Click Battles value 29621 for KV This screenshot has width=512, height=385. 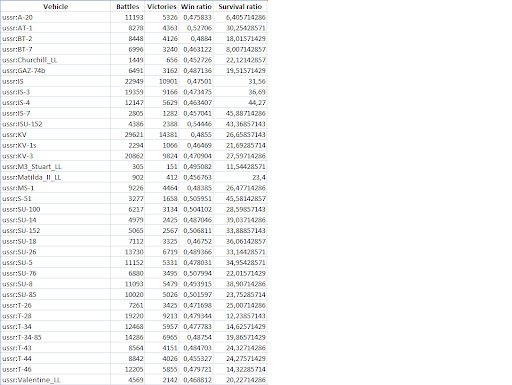134,135
